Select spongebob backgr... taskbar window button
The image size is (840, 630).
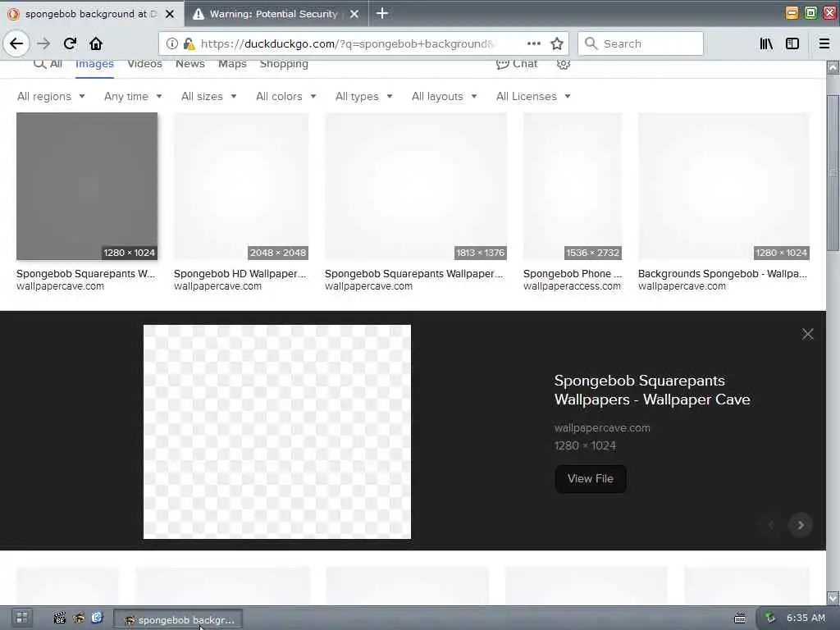(x=178, y=620)
